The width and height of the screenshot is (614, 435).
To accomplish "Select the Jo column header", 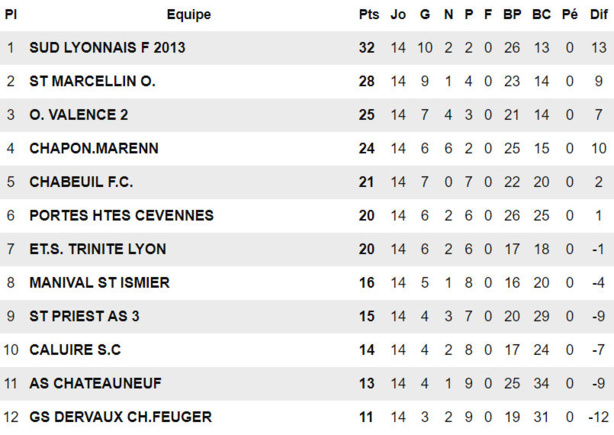I will pos(398,14).
